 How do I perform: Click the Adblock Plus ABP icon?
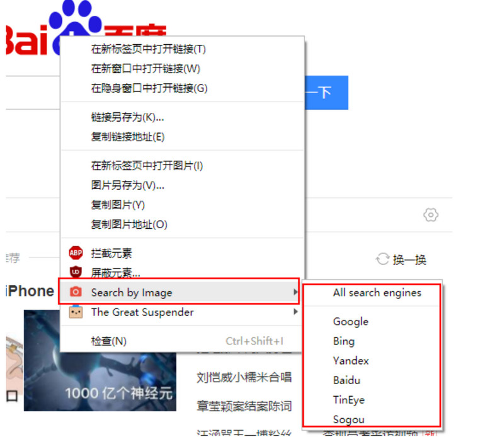[x=76, y=253]
